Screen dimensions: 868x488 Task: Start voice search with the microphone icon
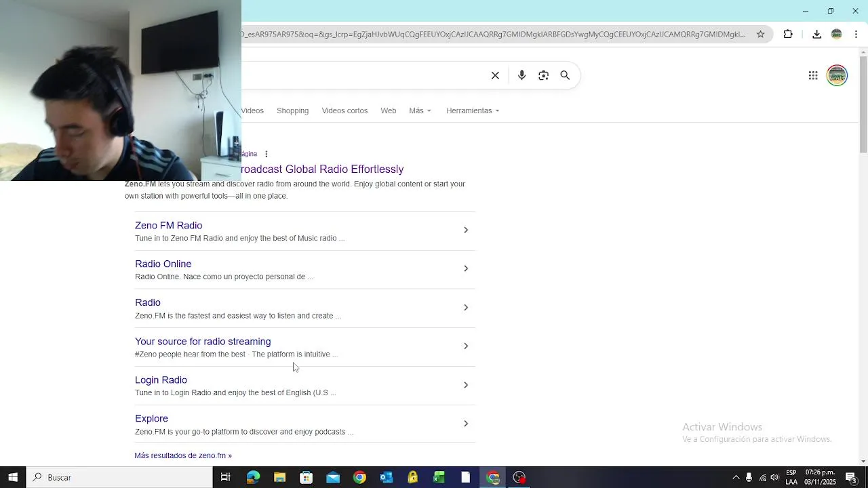521,75
